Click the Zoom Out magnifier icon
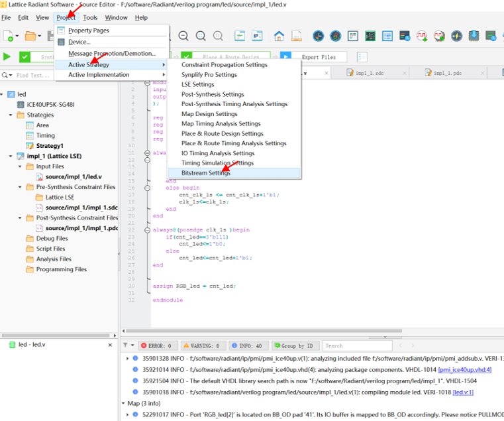504x421 pixels. tap(183, 36)
